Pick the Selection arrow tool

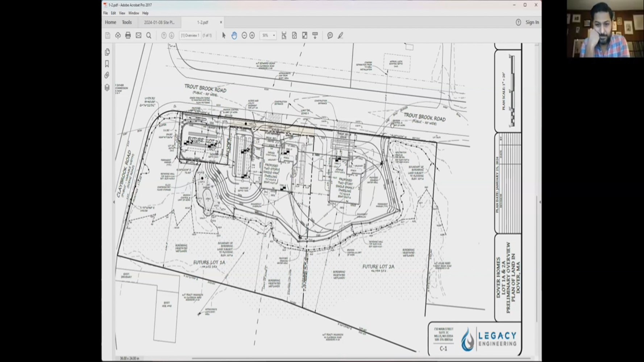pos(224,35)
